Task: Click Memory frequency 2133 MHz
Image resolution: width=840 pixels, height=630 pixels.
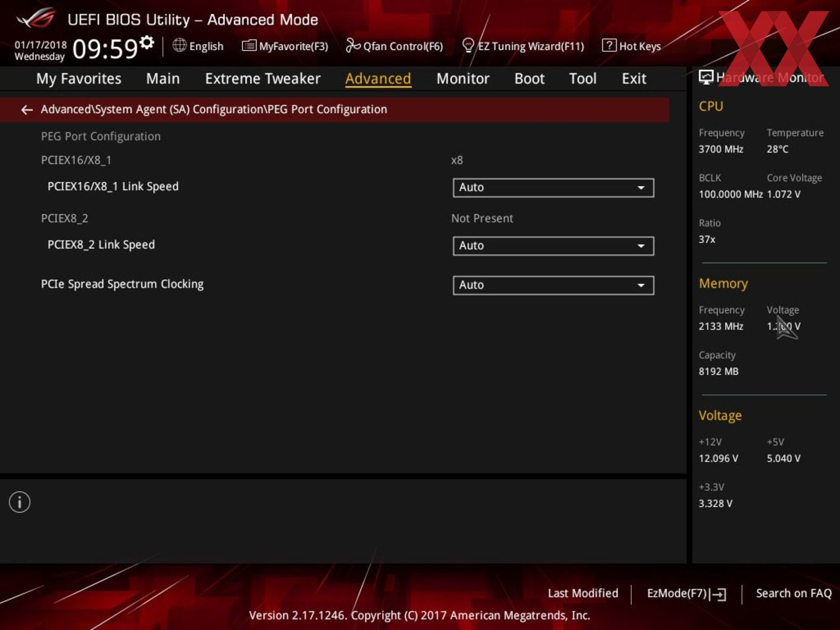Action: 721,327
